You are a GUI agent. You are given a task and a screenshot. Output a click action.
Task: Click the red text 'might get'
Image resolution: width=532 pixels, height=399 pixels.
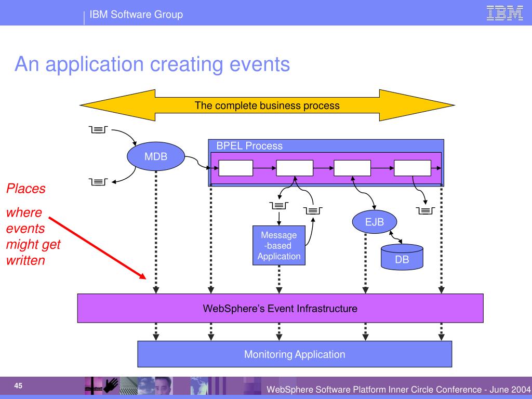tap(33, 245)
